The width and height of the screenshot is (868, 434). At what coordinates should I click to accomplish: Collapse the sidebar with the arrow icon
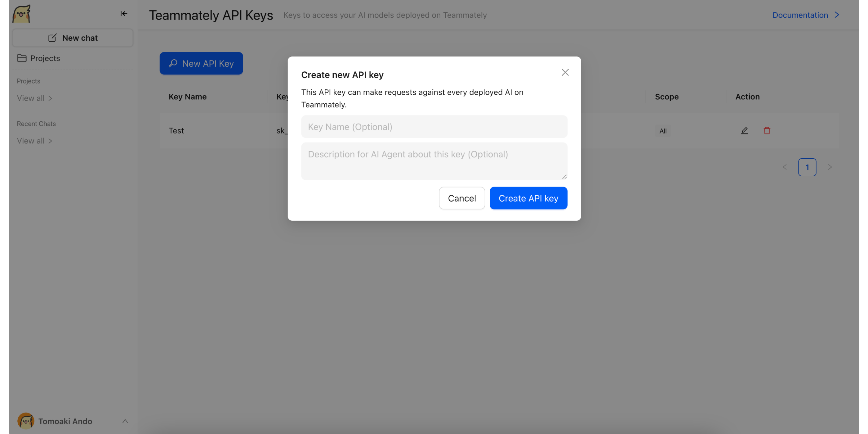[x=124, y=13]
